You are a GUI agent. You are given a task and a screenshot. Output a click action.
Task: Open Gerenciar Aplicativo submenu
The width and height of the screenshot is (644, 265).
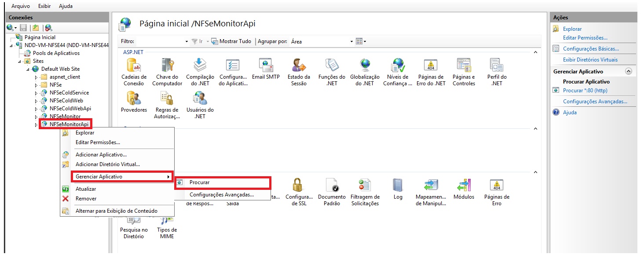(x=122, y=177)
